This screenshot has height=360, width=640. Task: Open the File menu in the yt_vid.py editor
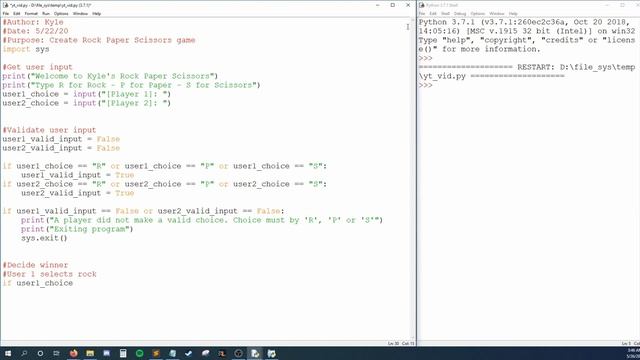click(6, 13)
